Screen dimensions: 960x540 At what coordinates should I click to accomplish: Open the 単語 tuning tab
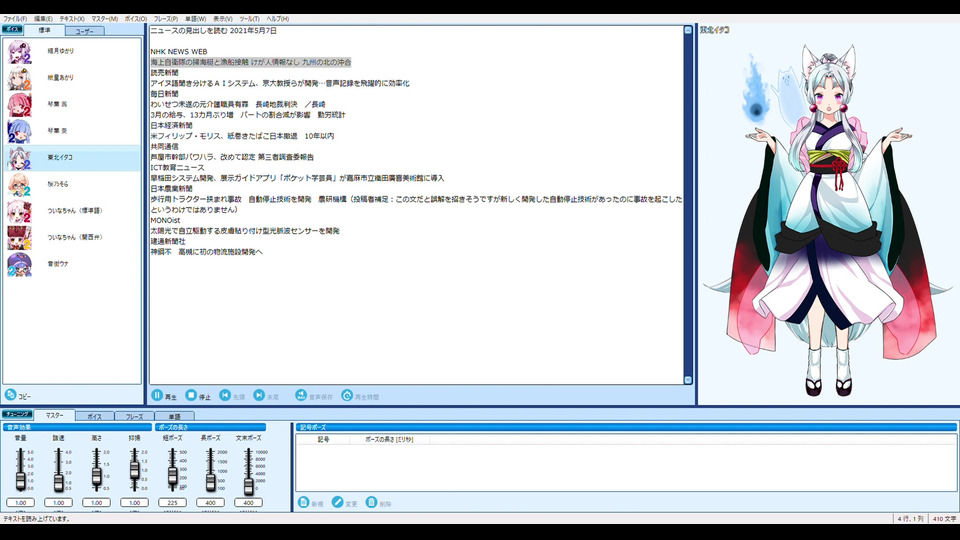tap(174, 416)
